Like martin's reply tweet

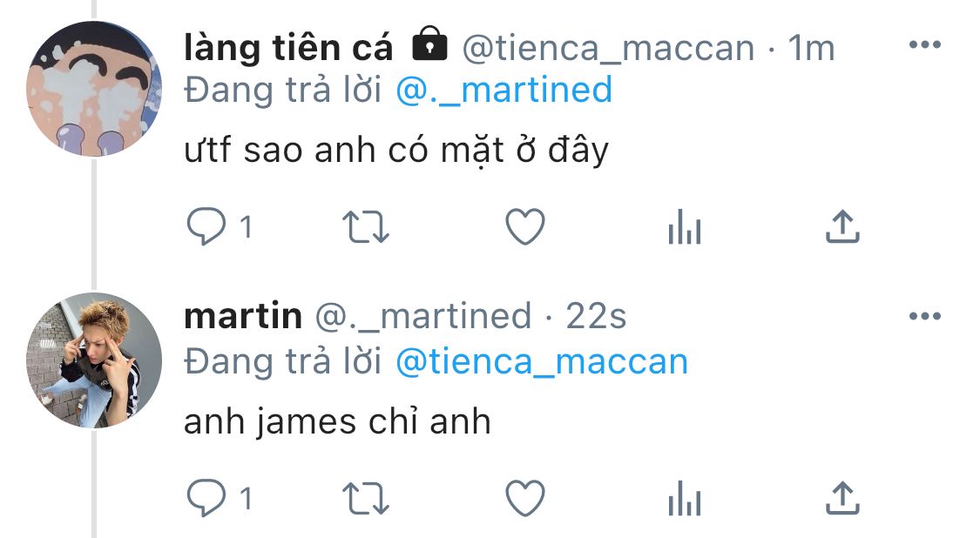tap(525, 499)
